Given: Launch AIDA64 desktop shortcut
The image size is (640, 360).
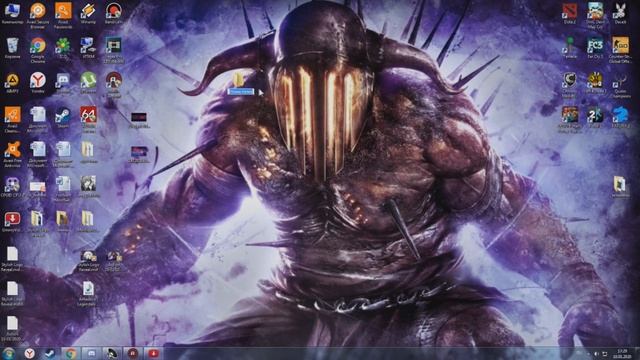Looking at the screenshot, I should pyautogui.click(x=88, y=119).
